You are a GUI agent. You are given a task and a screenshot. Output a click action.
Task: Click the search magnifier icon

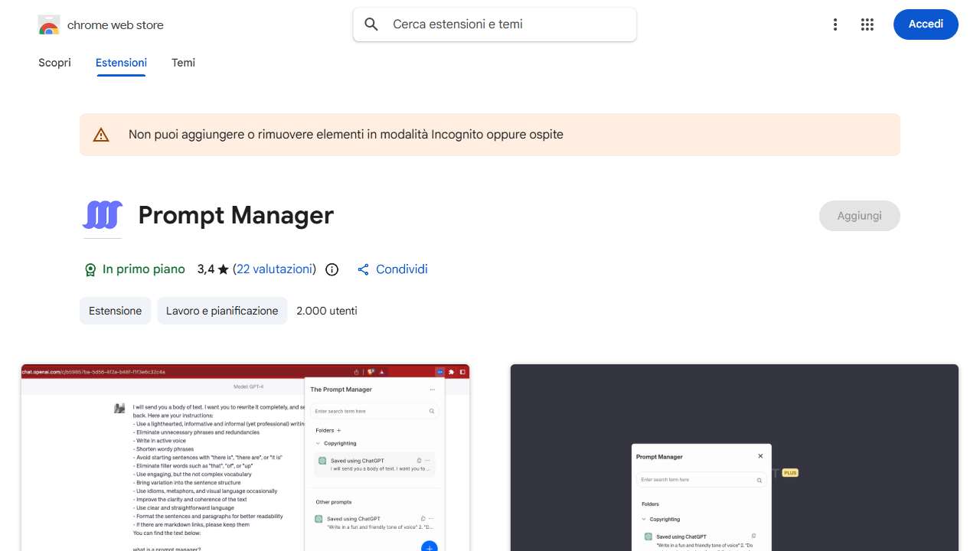pyautogui.click(x=371, y=24)
